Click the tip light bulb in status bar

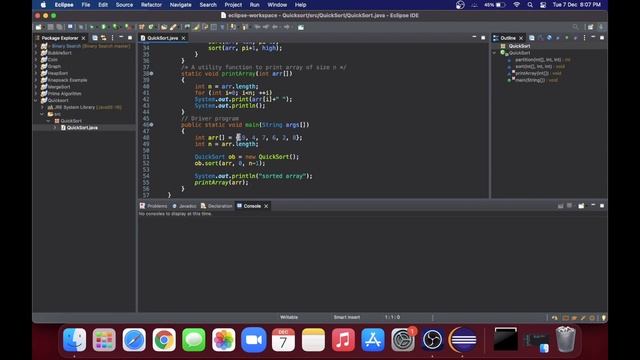pyautogui.click(x=603, y=318)
